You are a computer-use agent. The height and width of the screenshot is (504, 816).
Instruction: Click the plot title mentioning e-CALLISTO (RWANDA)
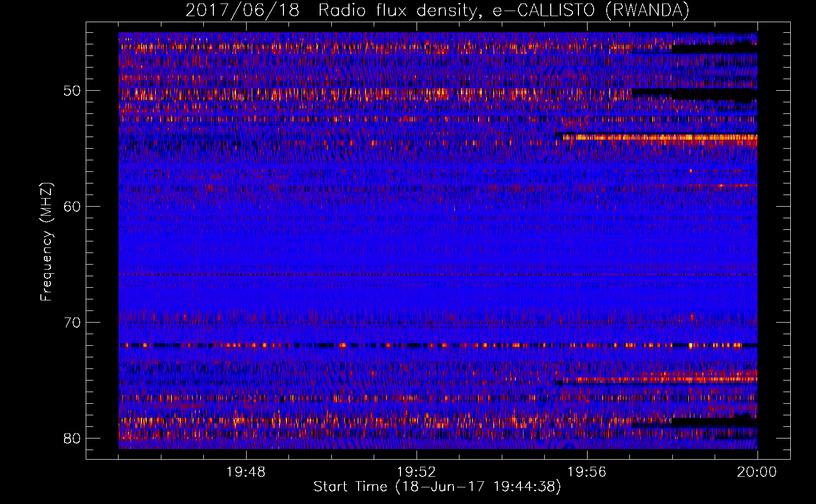[x=437, y=10]
